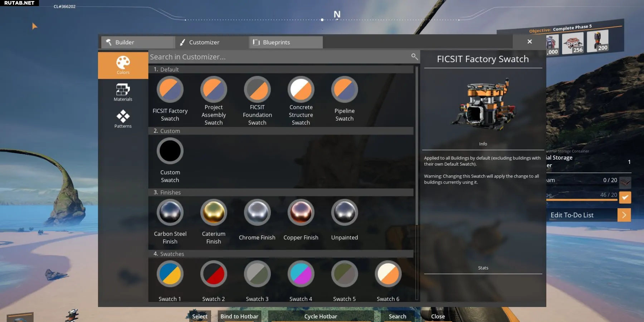
Task: Click the swatch list scrollbar
Action: click(416, 146)
